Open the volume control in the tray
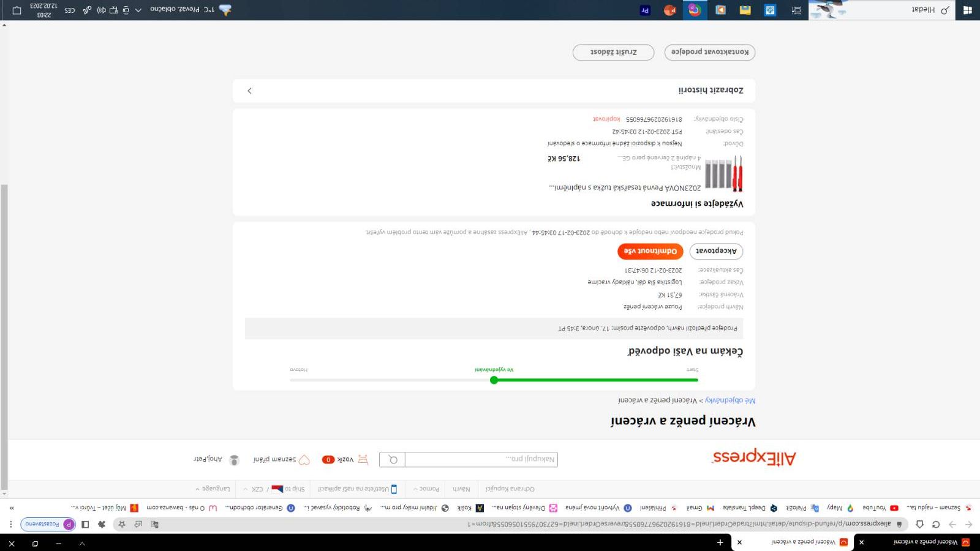Image resolution: width=980 pixels, height=551 pixels. click(x=102, y=10)
